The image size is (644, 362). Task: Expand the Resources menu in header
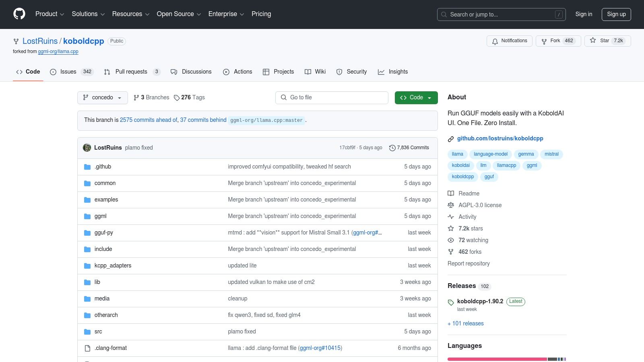click(131, 14)
